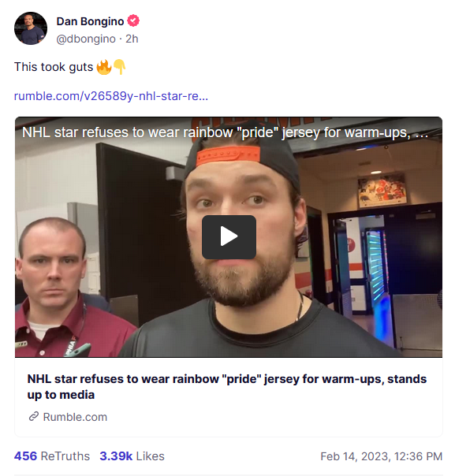Screen dimensions: 455x476
Task: Open the rumble.com/v26589y-nhl-star-re... link
Action: click(111, 96)
